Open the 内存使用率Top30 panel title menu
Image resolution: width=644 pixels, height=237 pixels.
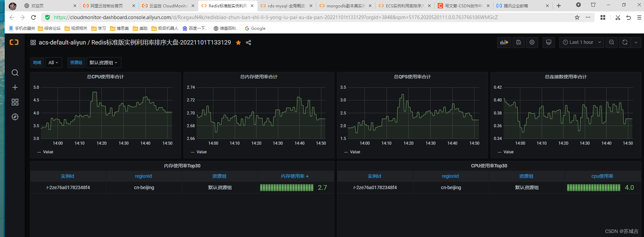(x=182, y=166)
